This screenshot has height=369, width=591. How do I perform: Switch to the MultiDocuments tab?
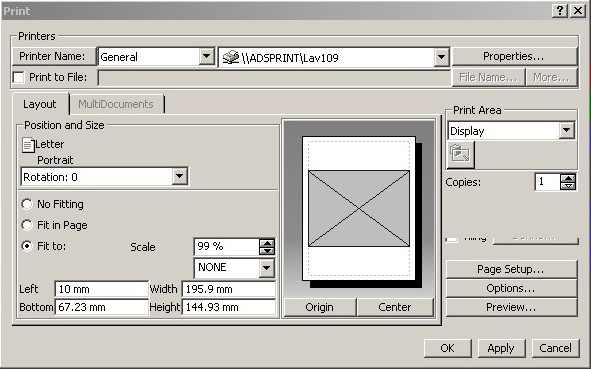[116, 104]
